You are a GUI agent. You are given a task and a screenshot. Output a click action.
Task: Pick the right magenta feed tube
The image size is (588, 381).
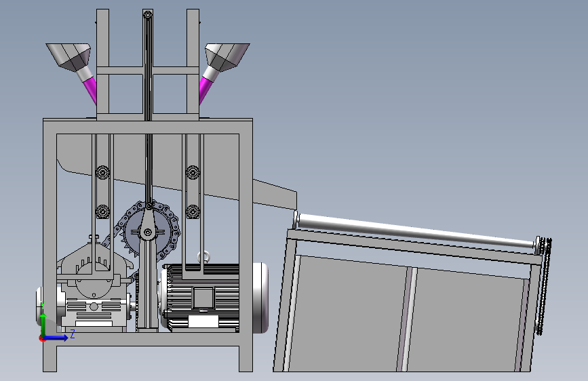pyautogui.click(x=205, y=90)
